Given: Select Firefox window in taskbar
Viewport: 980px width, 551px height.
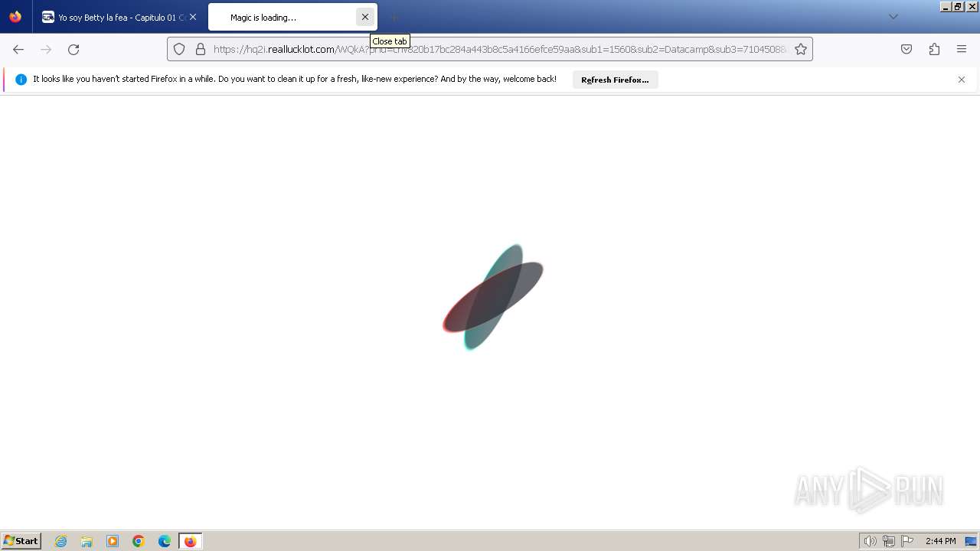Looking at the screenshot, I should (x=190, y=541).
